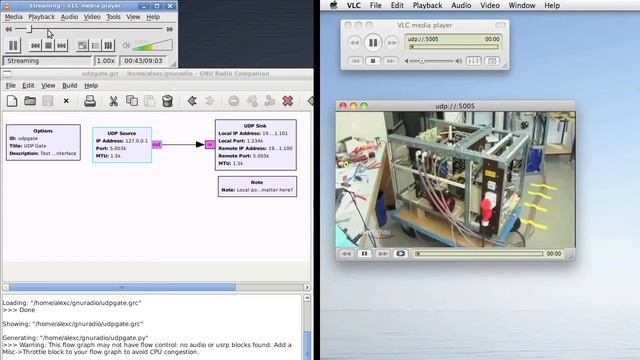Click fast forward button in Mac VLC controller

tap(391, 42)
